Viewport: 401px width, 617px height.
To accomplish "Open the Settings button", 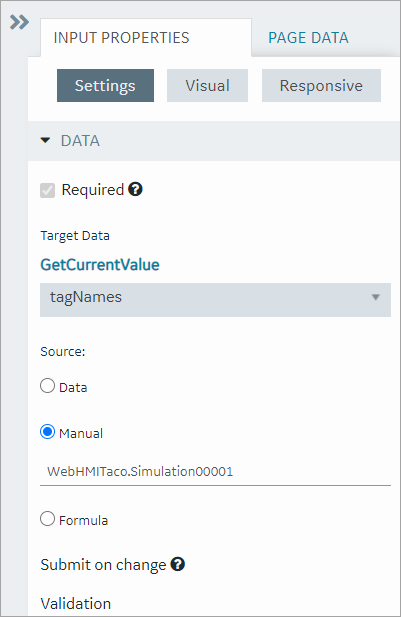I will 105,85.
